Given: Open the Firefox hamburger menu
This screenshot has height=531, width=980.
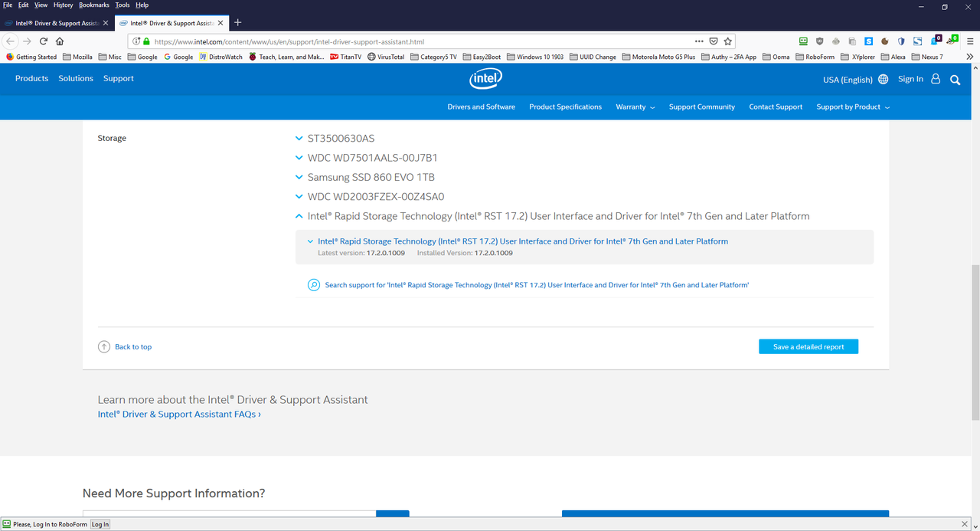Looking at the screenshot, I should (969, 41).
